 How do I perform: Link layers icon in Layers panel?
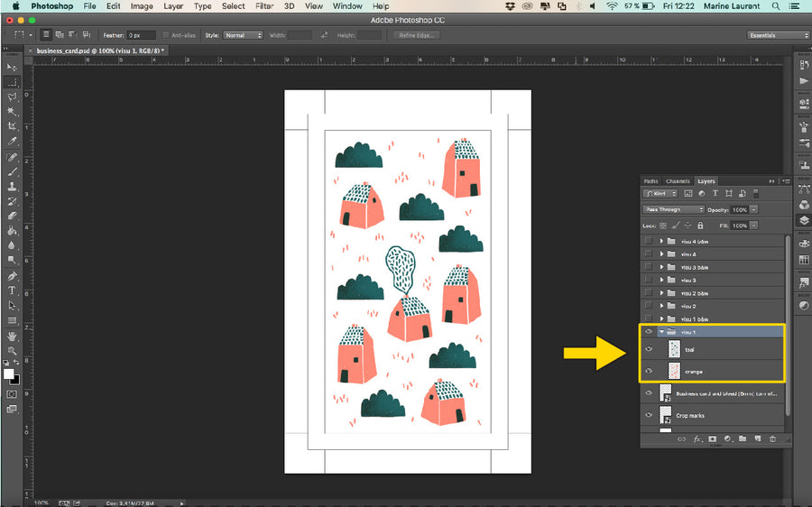click(x=681, y=439)
